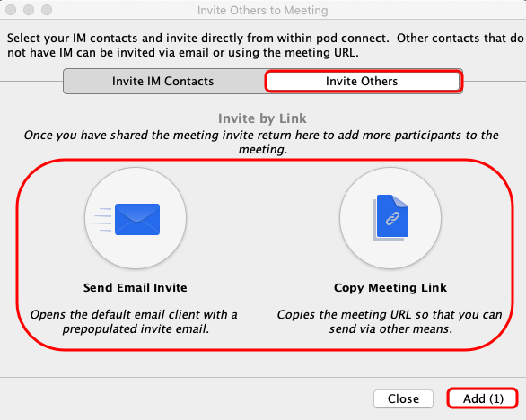
Task: Click the gray window minimize dot
Action: pos(29,10)
